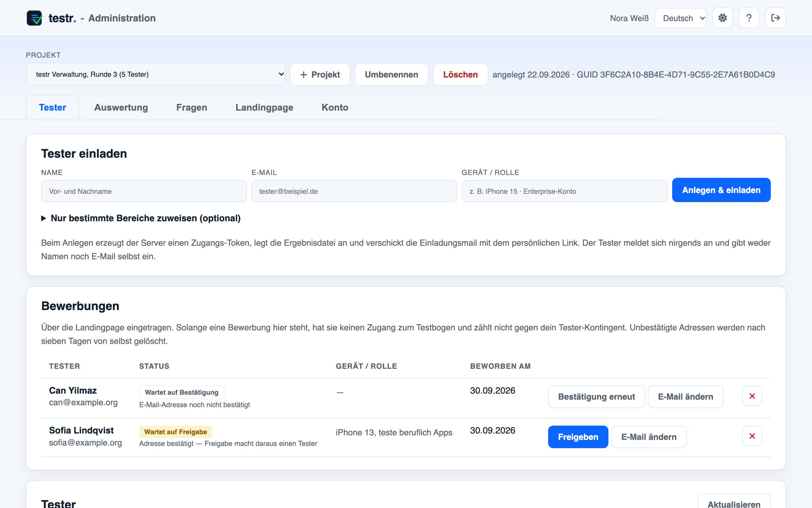
Task: Click the email 'sofia@example.org'
Action: pos(85,443)
